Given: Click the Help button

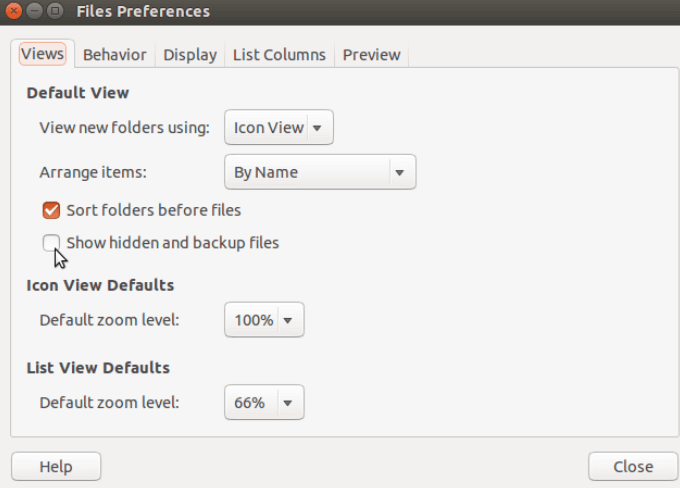Looking at the screenshot, I should [x=56, y=466].
